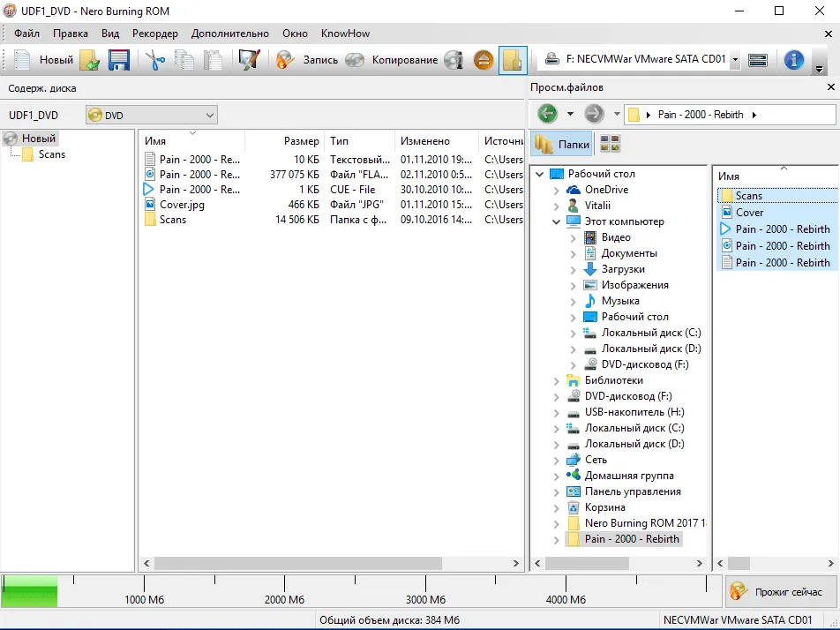Toggle the Папки folders view
This screenshot has width=840, height=630.
561,144
